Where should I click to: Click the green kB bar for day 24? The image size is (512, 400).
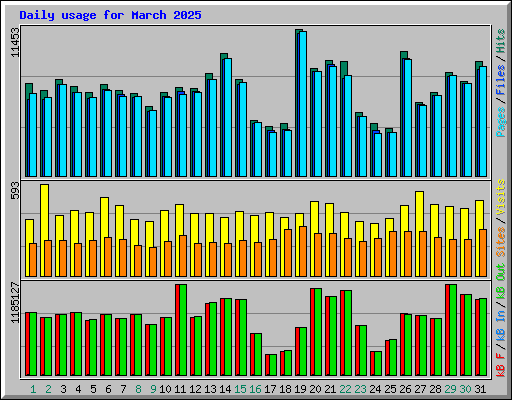378,363
